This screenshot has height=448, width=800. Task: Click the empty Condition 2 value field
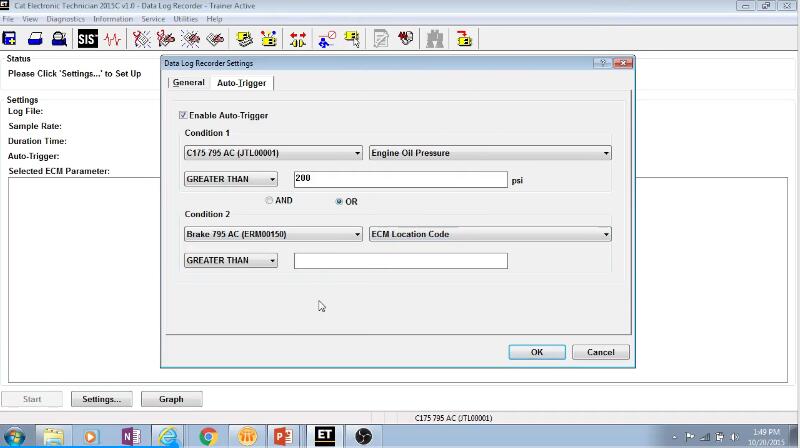[400, 261]
